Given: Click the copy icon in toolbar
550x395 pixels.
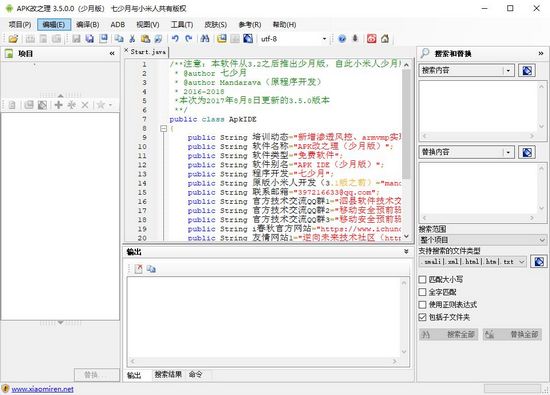Looking at the screenshot, I should click(119, 39).
